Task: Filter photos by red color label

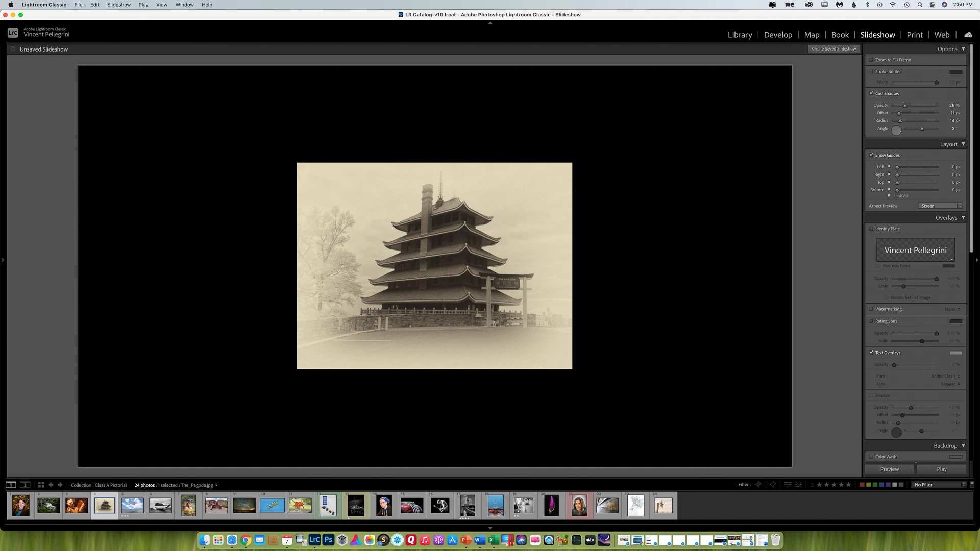Action: pyautogui.click(x=862, y=485)
